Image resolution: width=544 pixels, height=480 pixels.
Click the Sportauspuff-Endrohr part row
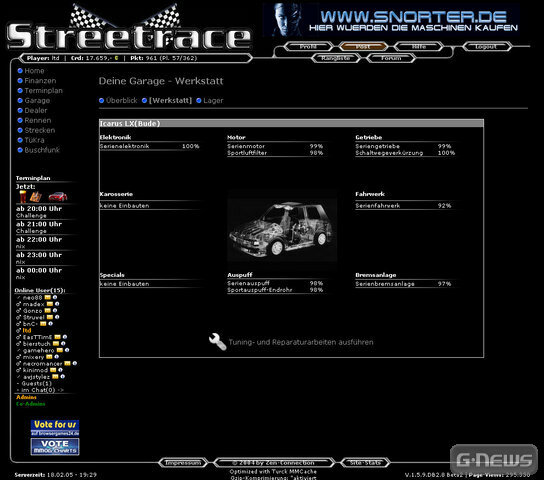click(275, 290)
